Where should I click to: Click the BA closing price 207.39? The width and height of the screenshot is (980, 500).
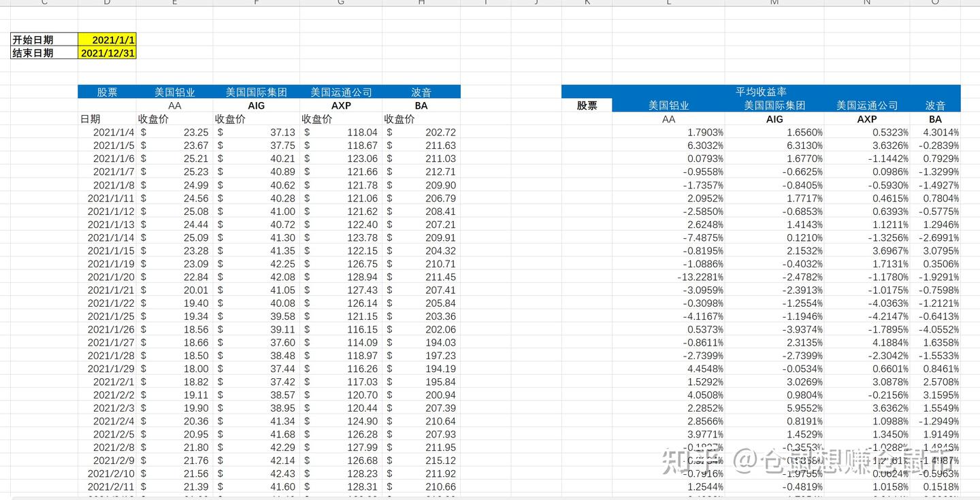click(x=421, y=408)
